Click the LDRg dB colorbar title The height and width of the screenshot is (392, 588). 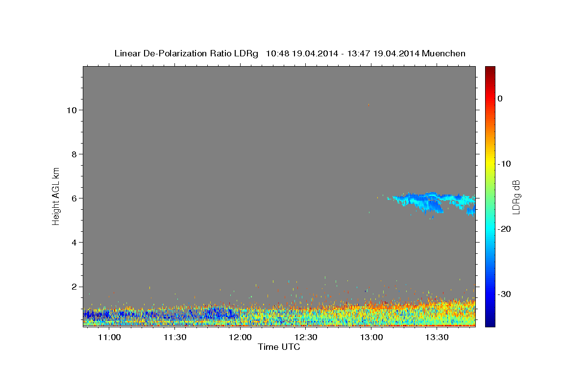(516, 196)
